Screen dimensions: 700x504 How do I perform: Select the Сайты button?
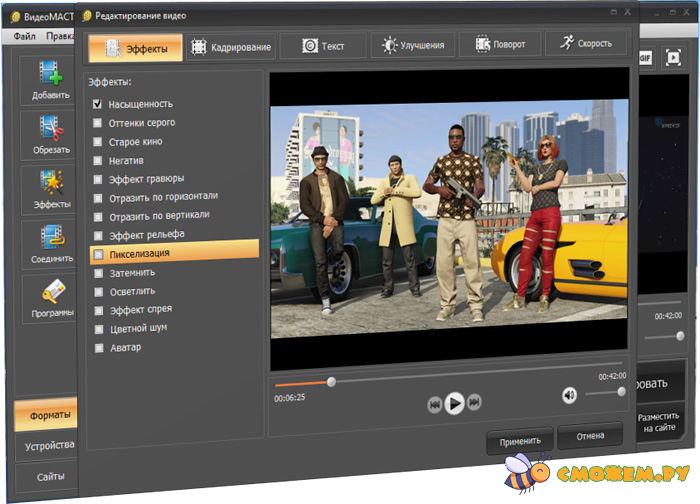[47, 477]
